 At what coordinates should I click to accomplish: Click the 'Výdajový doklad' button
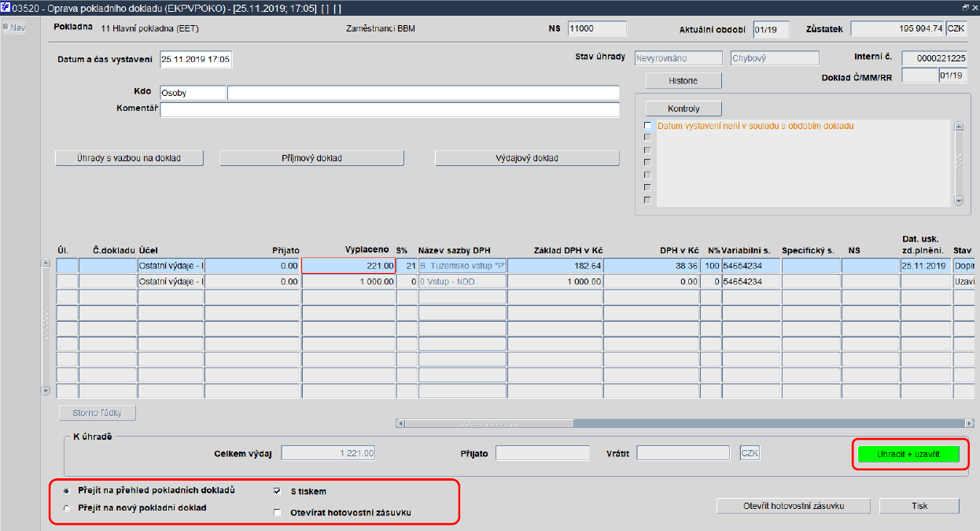(x=527, y=158)
